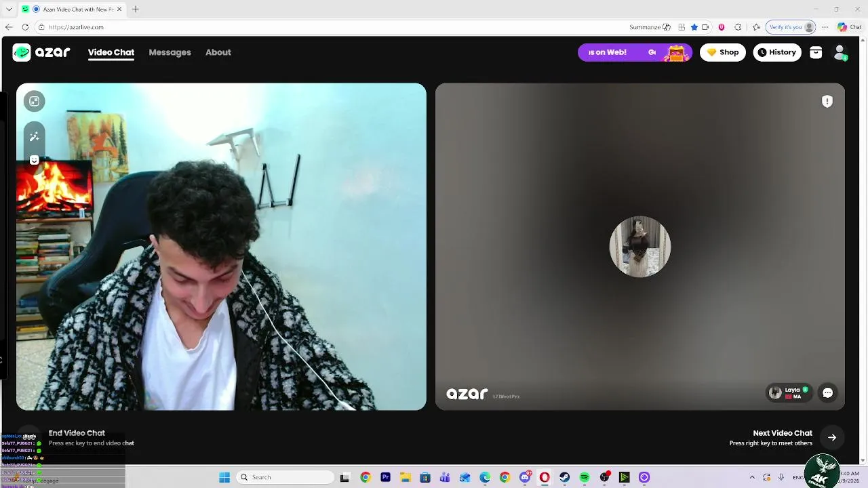Viewport: 868px width, 488px height.
Task: Click Summarize in the address bar
Action: (x=650, y=27)
